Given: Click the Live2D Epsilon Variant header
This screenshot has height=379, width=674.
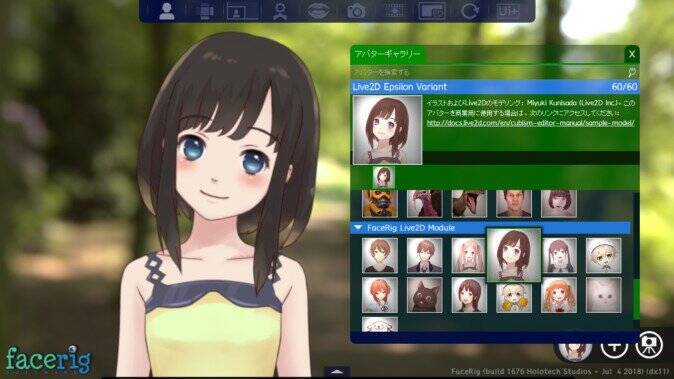Looking at the screenshot, I should (494, 87).
